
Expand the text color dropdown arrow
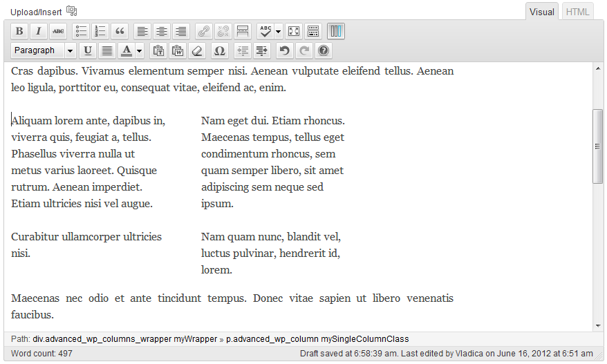[140, 50]
